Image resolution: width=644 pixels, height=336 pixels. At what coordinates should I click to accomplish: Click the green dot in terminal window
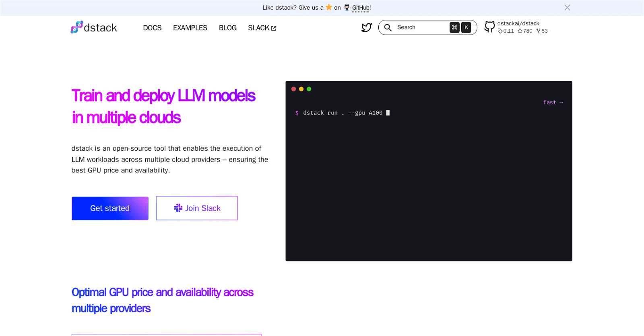point(309,89)
